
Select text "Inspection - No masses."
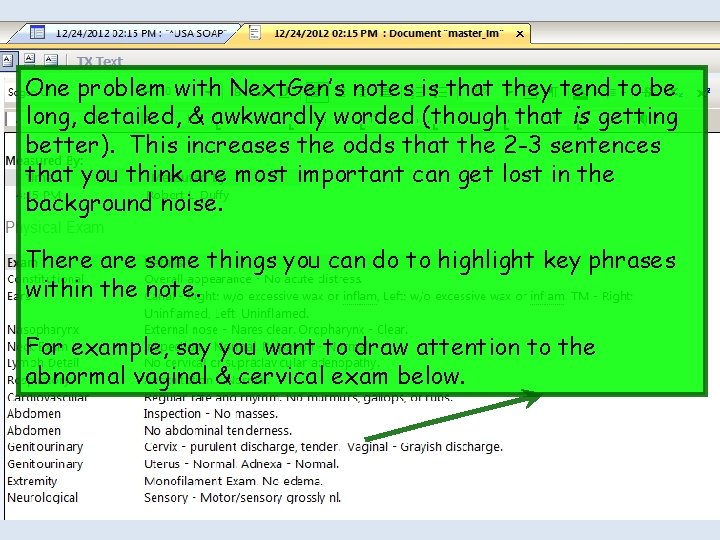pos(211,414)
